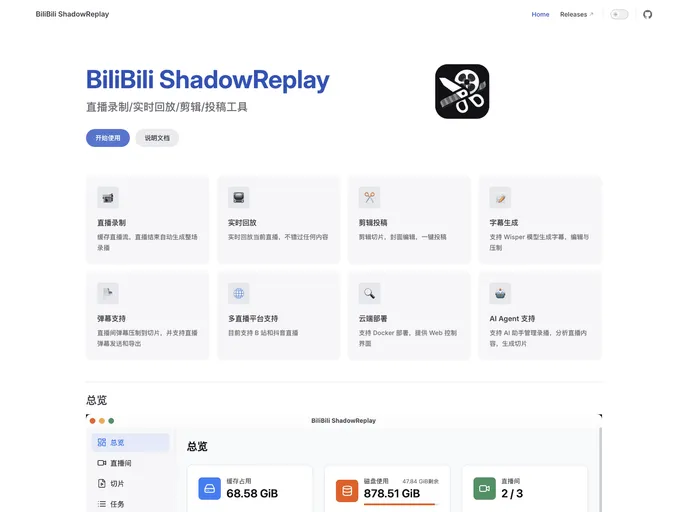Viewport: 688px width, 512px height.
Task: Click the 68.58 GiB cache value
Action: pyautogui.click(x=252, y=494)
